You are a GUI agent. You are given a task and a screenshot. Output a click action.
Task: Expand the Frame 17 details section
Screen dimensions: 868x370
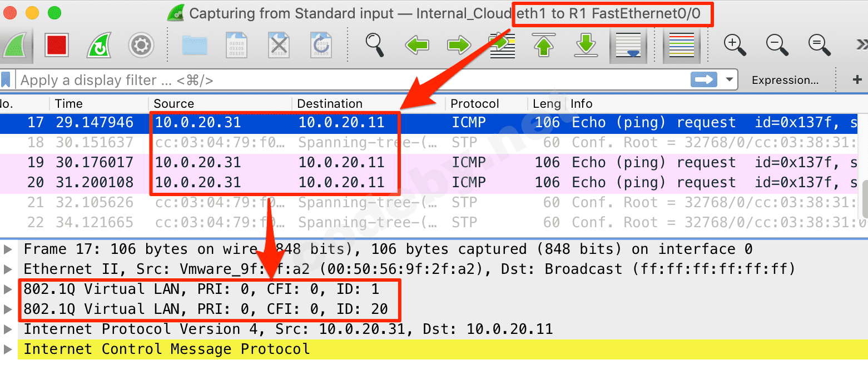click(x=8, y=249)
